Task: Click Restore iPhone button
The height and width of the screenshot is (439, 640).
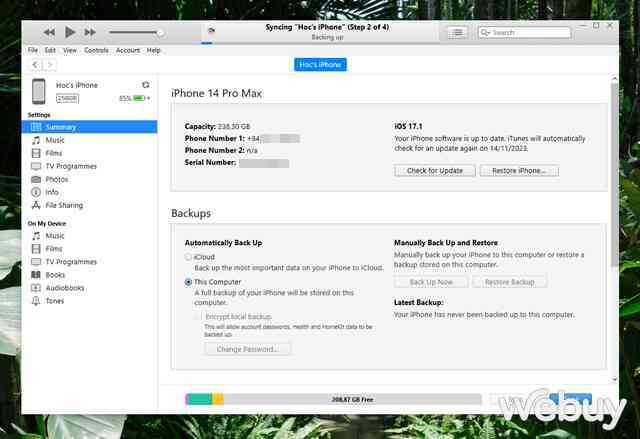Action: coord(519,171)
